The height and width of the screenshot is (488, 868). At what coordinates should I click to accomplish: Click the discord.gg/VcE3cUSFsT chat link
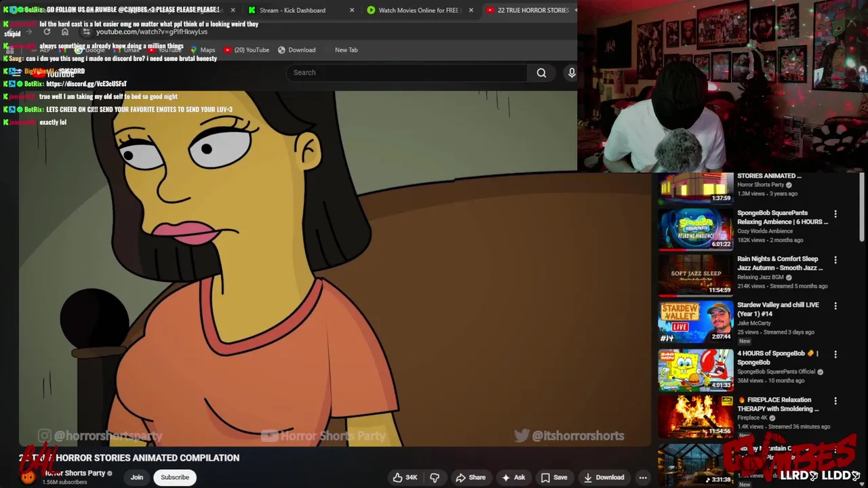coord(86,84)
